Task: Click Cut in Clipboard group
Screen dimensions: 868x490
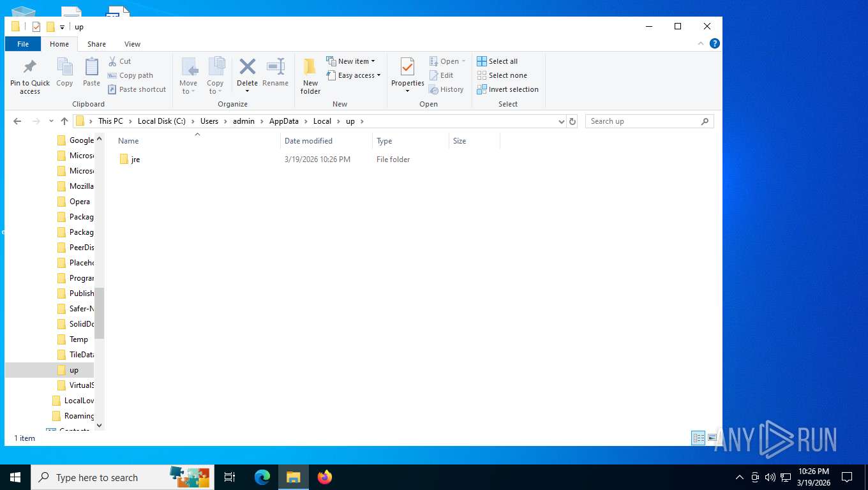Action: [x=119, y=61]
